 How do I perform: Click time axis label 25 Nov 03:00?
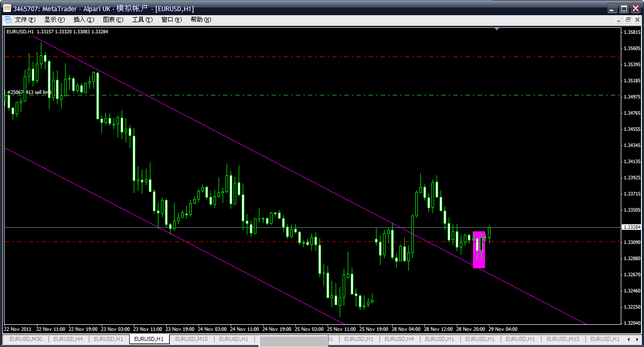tap(309, 329)
